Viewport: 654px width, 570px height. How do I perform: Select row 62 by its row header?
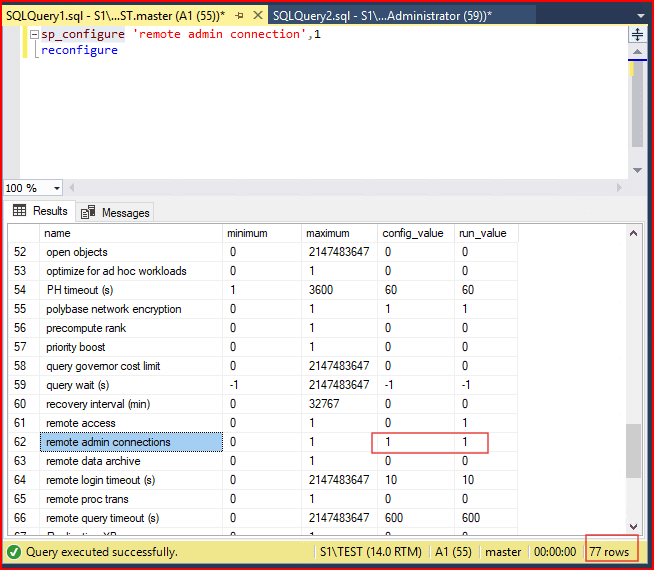[x=22, y=442]
